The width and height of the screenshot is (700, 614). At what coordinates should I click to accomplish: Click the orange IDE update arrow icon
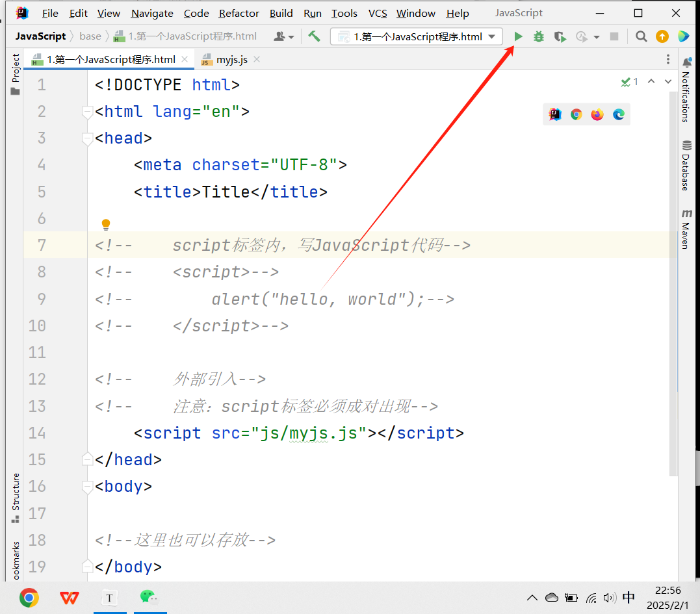(662, 36)
